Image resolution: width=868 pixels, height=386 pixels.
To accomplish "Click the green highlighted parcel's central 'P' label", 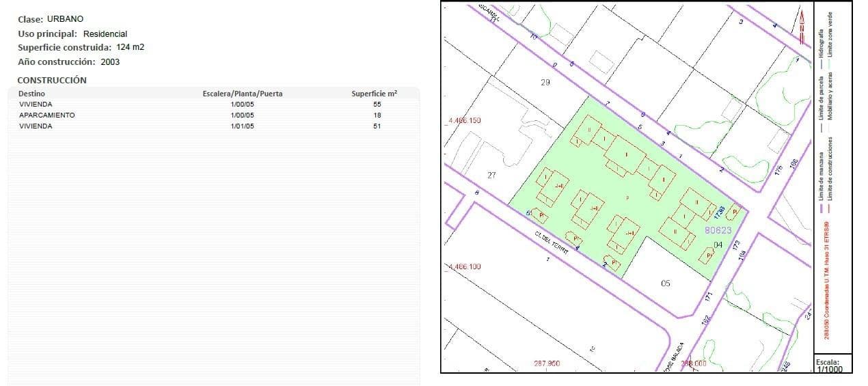I will (x=627, y=197).
